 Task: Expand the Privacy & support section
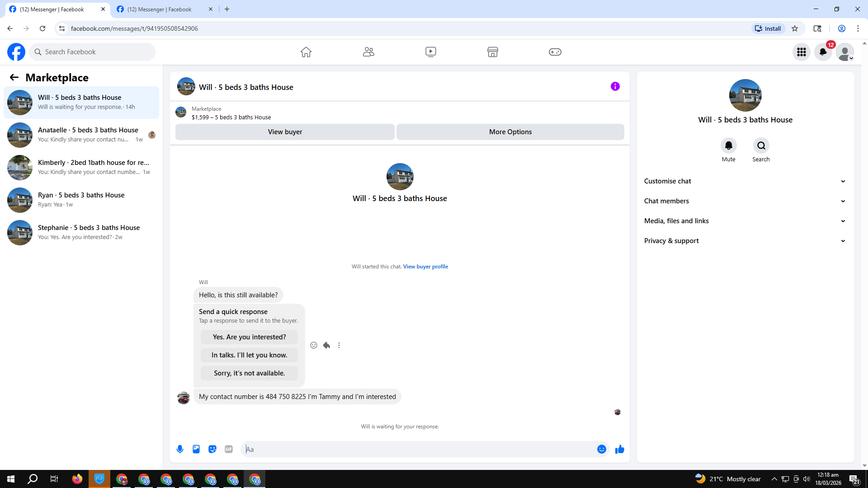pos(745,241)
